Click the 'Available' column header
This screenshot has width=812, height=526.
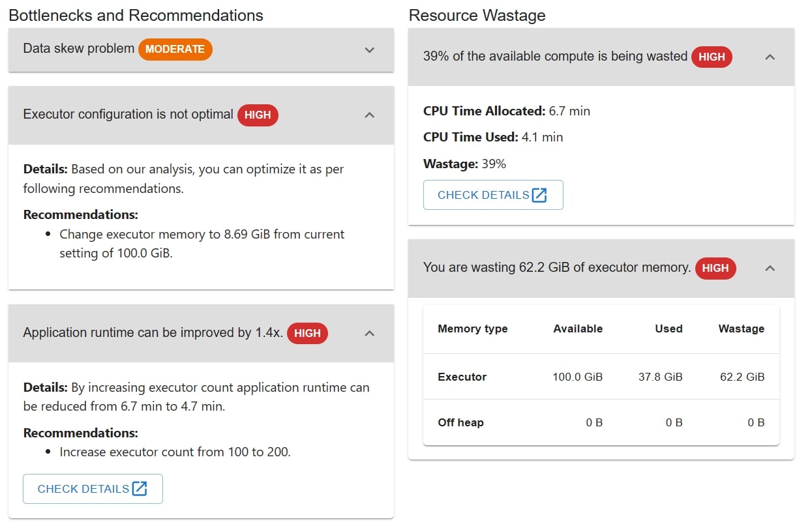578,329
